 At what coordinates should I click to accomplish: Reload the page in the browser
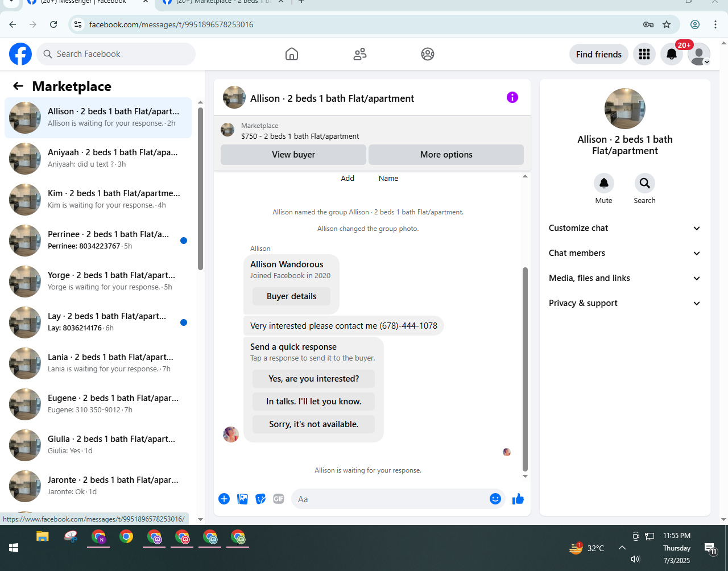(53, 24)
